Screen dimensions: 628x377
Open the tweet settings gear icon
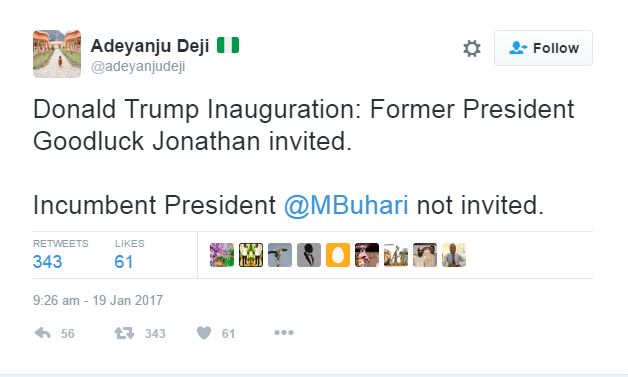coord(472,48)
